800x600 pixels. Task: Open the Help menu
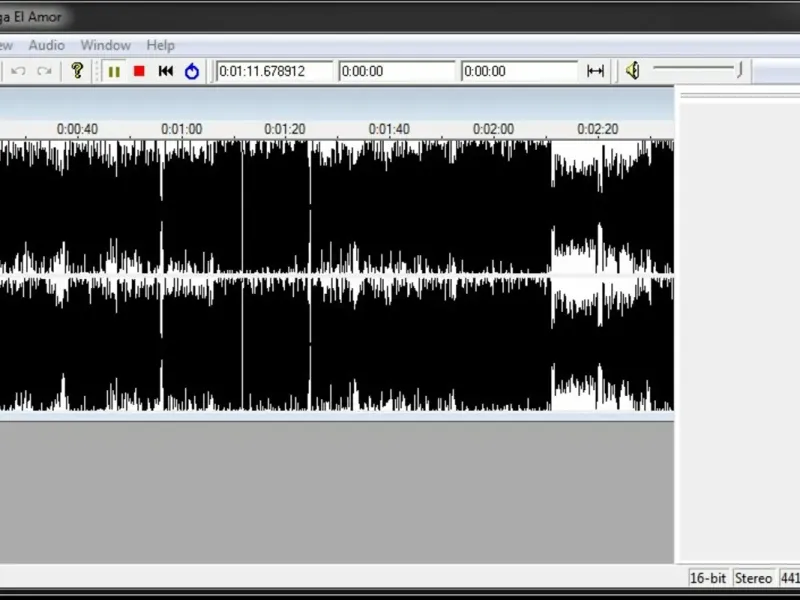161,45
